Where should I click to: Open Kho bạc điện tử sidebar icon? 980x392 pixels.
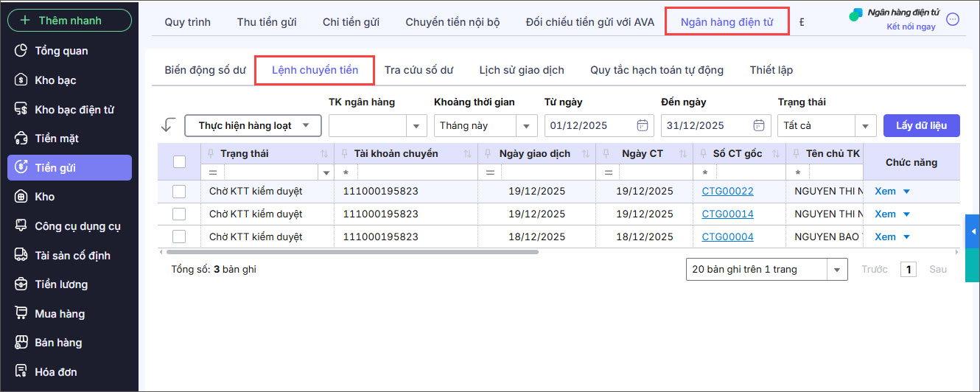click(21, 109)
